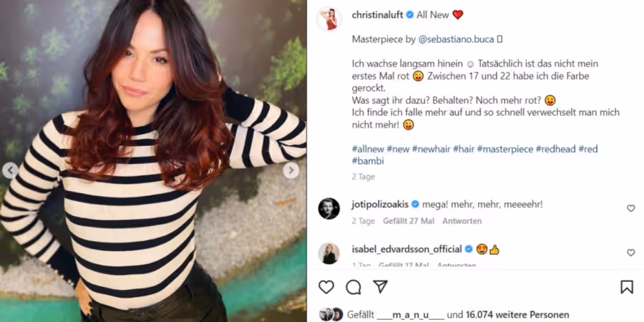Save the post with the bookmark icon
Screen dimensions: 644x322
point(627,287)
